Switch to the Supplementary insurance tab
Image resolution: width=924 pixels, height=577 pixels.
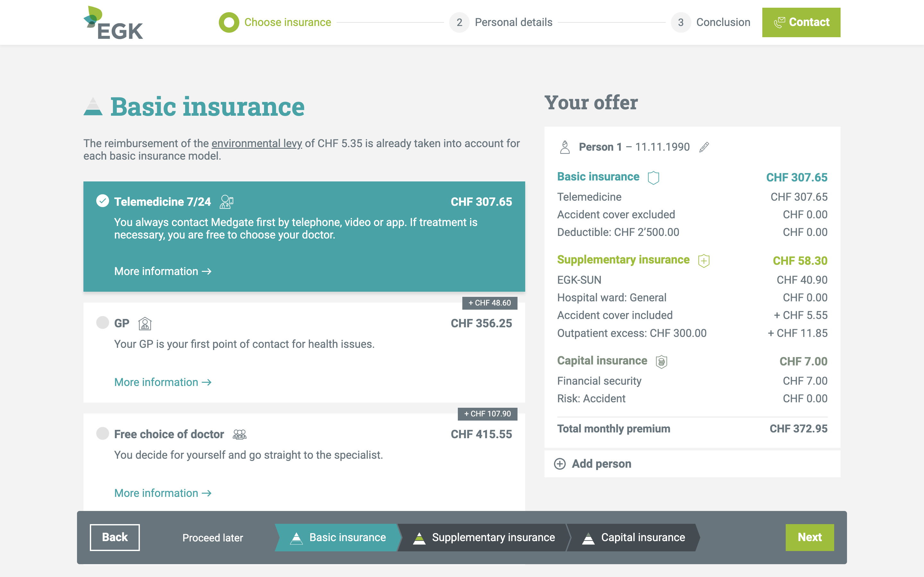coord(484,537)
